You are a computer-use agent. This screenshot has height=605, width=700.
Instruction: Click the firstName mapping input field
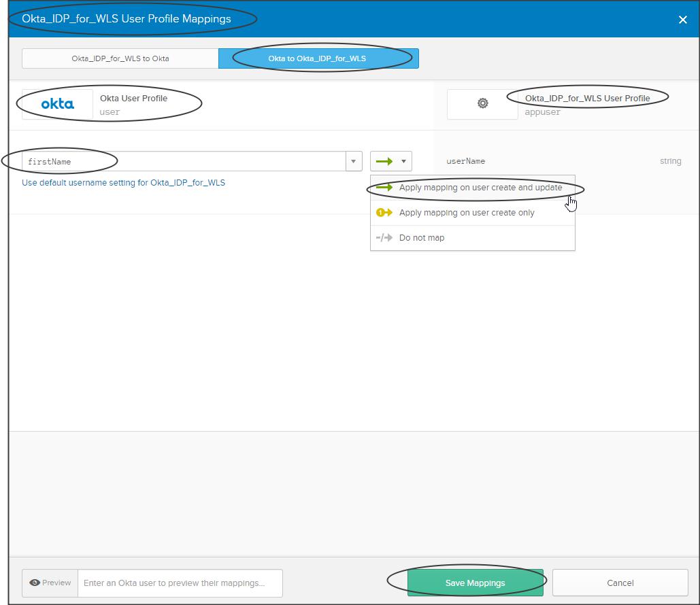184,162
